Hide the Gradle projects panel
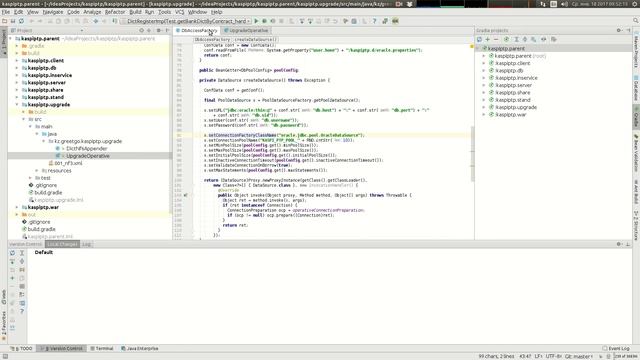The width and height of the screenshot is (640, 360). pos(628,30)
